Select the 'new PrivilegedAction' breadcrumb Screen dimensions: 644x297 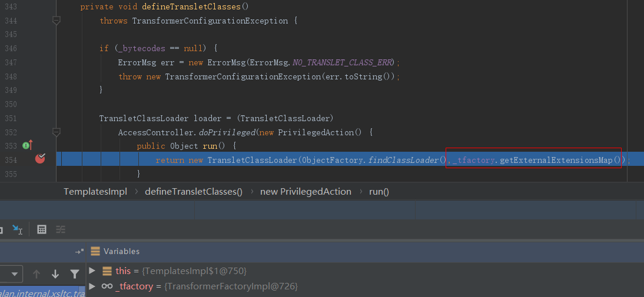(306, 192)
